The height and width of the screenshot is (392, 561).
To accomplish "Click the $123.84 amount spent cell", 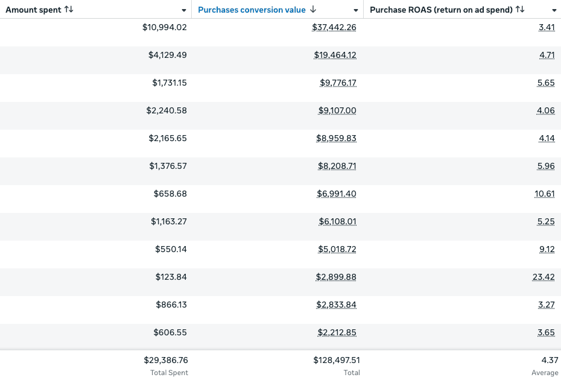I will click(171, 277).
